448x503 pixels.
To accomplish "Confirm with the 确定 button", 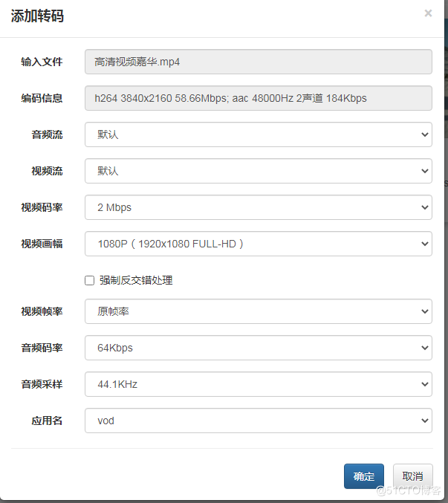I will click(x=364, y=476).
